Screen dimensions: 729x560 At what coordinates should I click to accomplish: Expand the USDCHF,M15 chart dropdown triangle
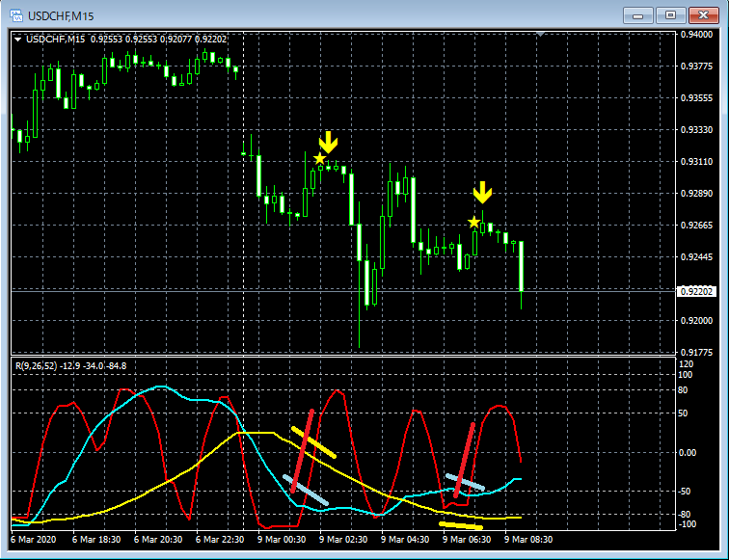tap(17, 40)
